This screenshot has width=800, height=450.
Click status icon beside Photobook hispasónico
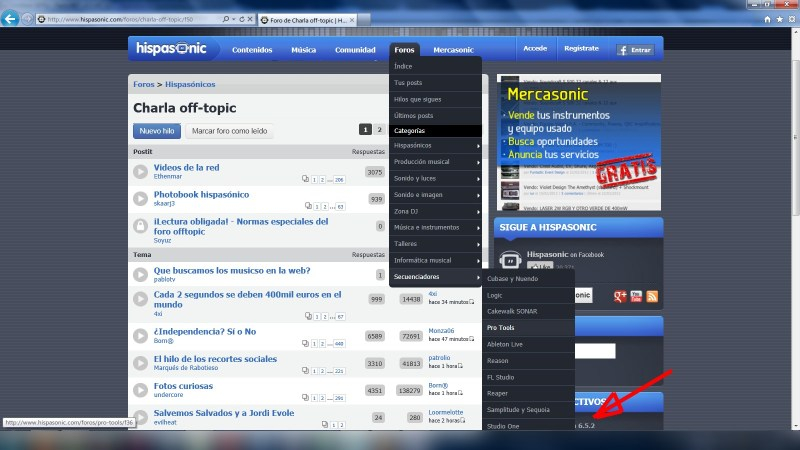tap(140, 198)
